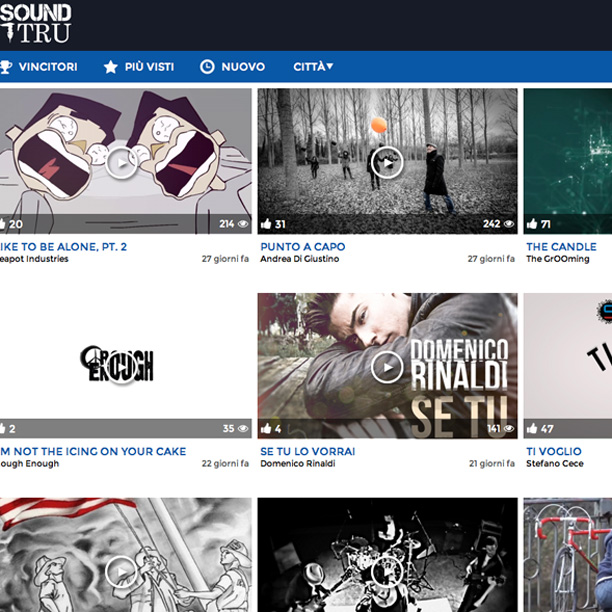This screenshot has width=612, height=612.
Task: Open the red bicycle thumbnail
Action: pyautogui.click(x=568, y=555)
